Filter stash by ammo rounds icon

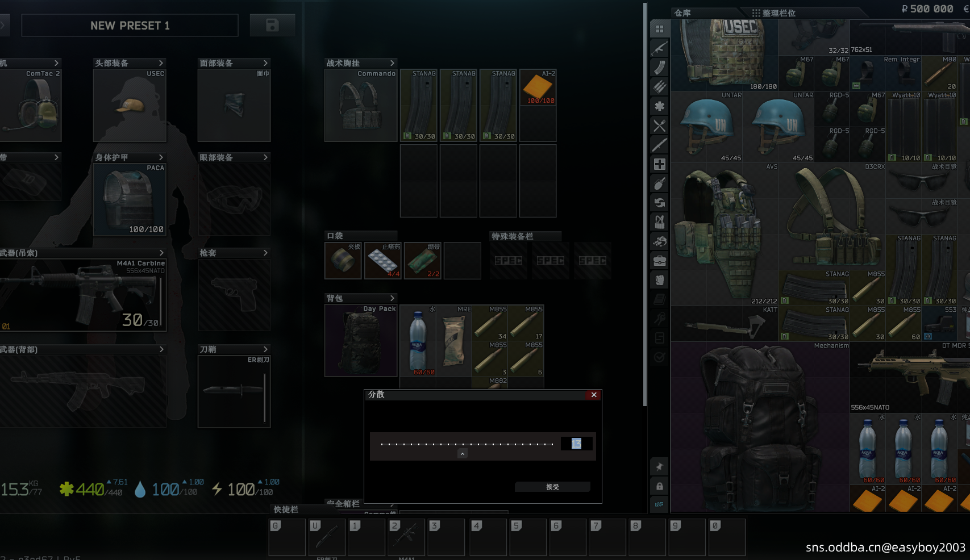(x=659, y=87)
